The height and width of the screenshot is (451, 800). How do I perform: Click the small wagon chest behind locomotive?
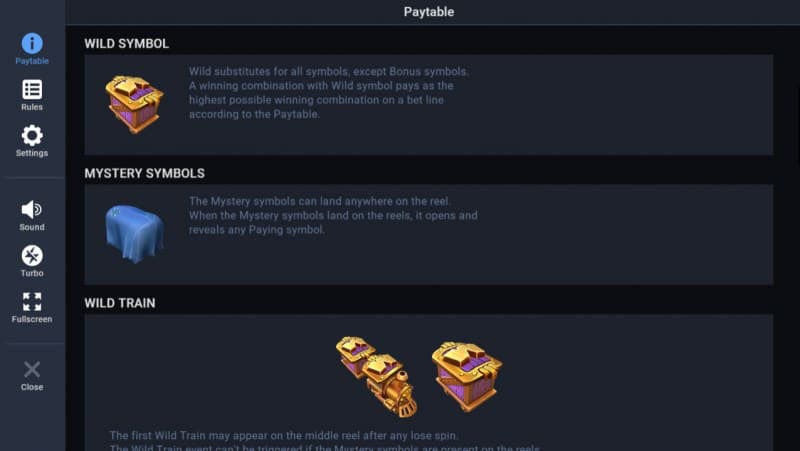pyautogui.click(x=354, y=355)
